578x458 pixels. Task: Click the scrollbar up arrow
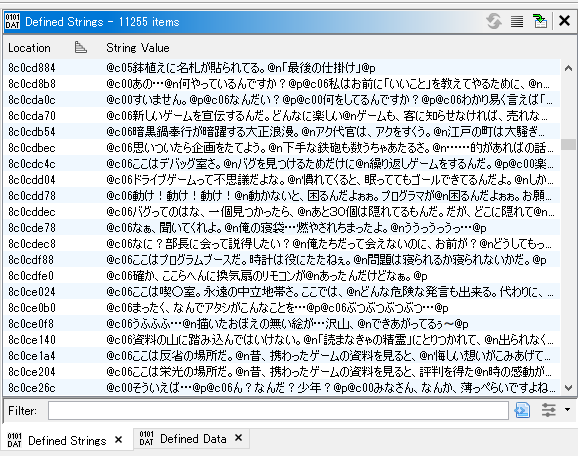pyautogui.click(x=568, y=68)
